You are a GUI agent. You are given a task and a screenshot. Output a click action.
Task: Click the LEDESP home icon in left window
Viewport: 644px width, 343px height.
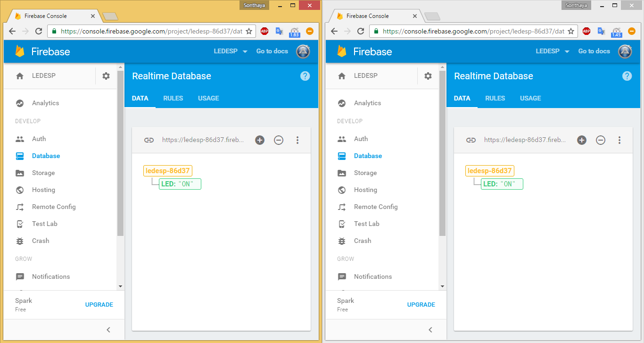[x=20, y=75]
